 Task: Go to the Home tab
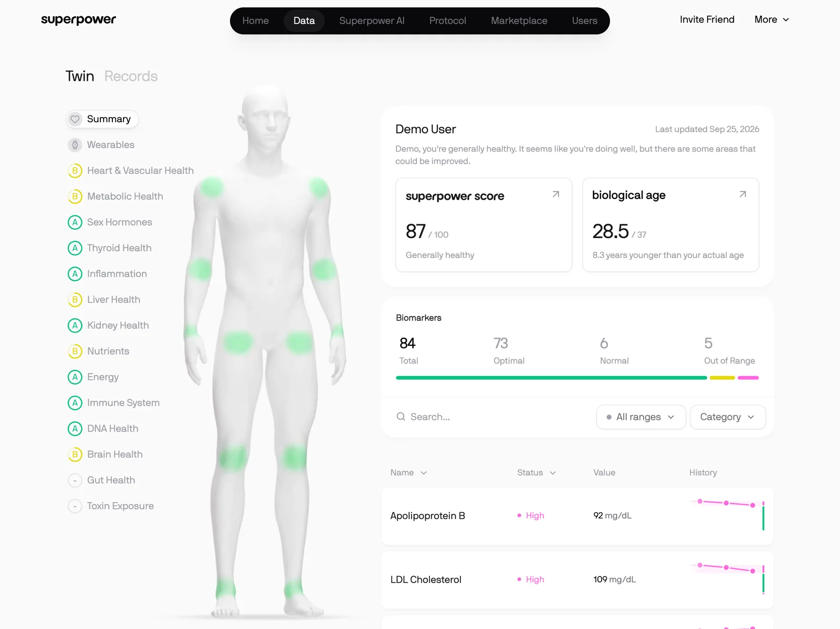256,20
